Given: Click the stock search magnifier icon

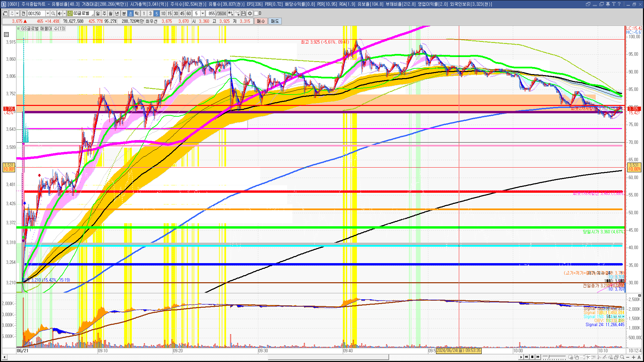Looking at the screenshot, I should point(53,13).
